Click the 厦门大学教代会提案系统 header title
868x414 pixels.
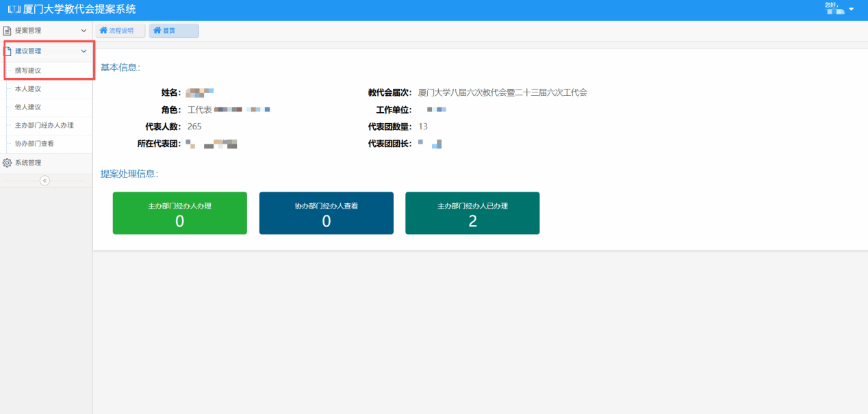[x=79, y=10]
